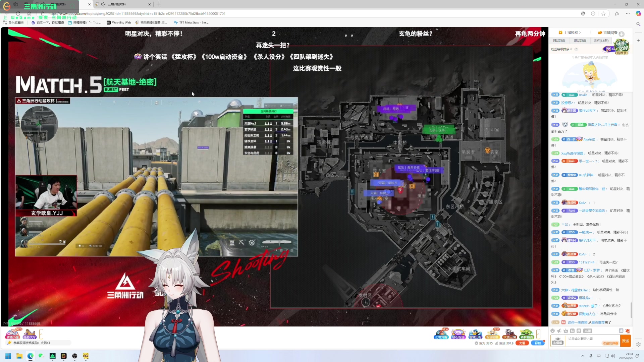Open the 粉丝钓鱼 activity icon
This screenshot has width=644, height=362.
[x=492, y=334]
